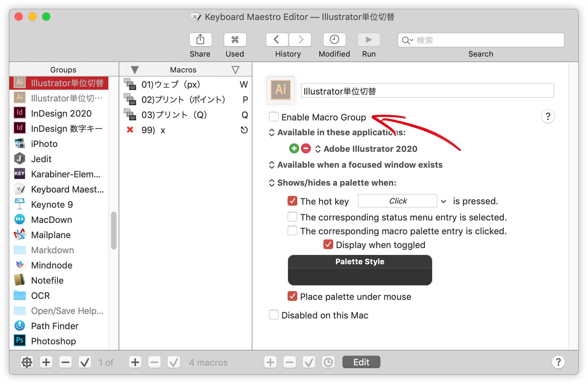Click the Groups column header
Image resolution: width=588 pixels, height=384 pixels.
point(63,70)
